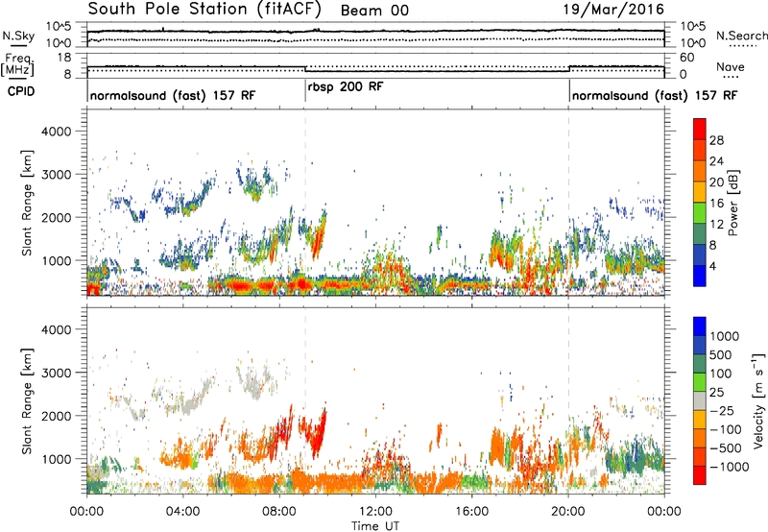Screen dimensions: 768x532
Task: Select the "N.Search" legend label
Action: click(x=741, y=36)
